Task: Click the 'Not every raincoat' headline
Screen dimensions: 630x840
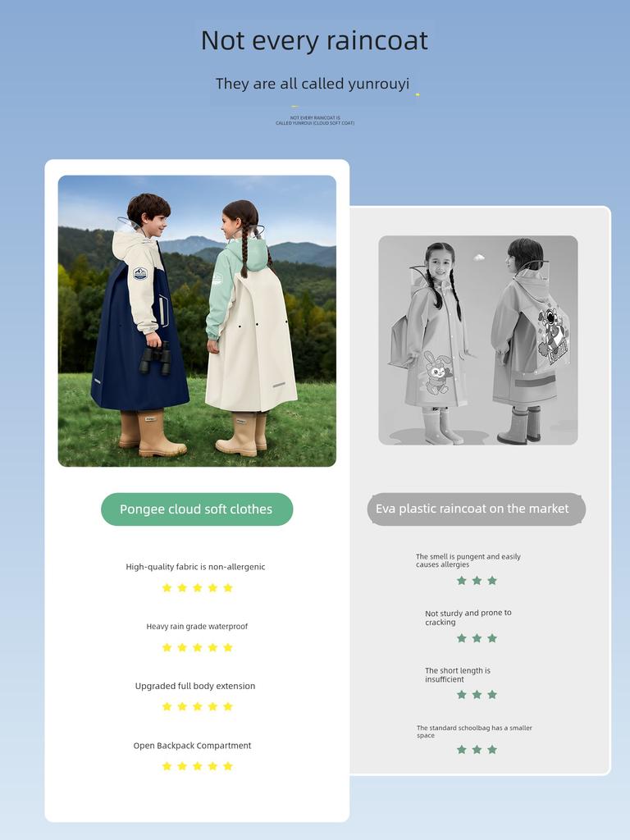Action: point(314,41)
